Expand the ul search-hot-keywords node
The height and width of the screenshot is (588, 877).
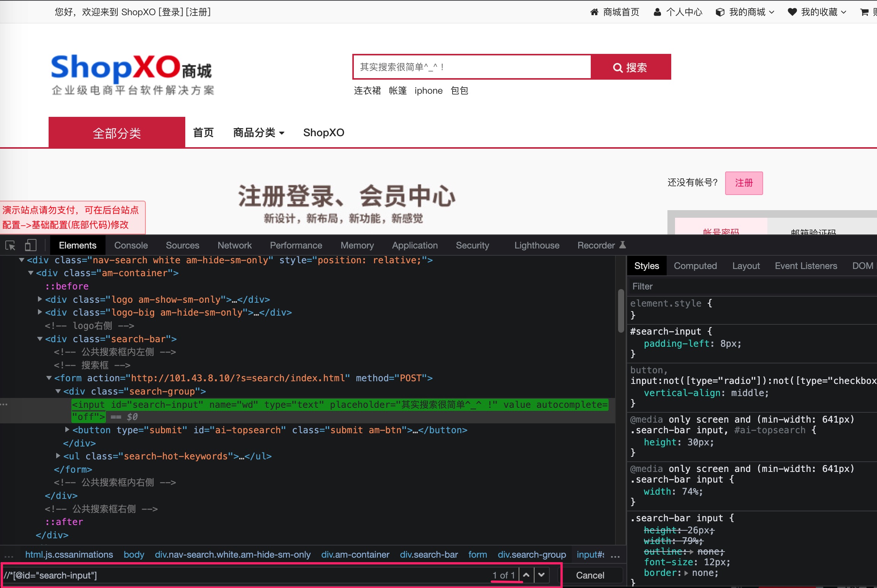[58, 456]
